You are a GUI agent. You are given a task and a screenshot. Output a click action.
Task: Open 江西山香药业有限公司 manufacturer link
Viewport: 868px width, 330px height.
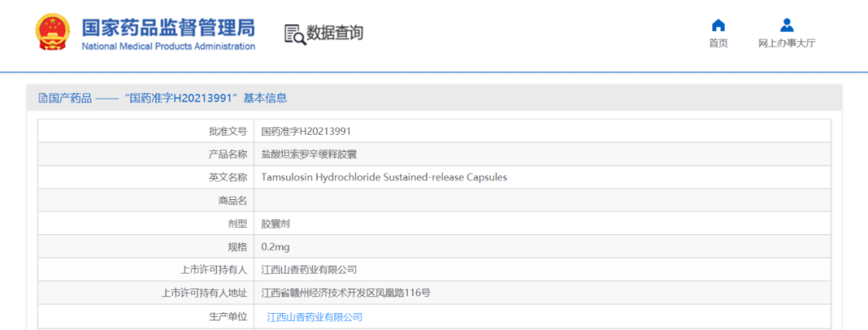point(314,317)
